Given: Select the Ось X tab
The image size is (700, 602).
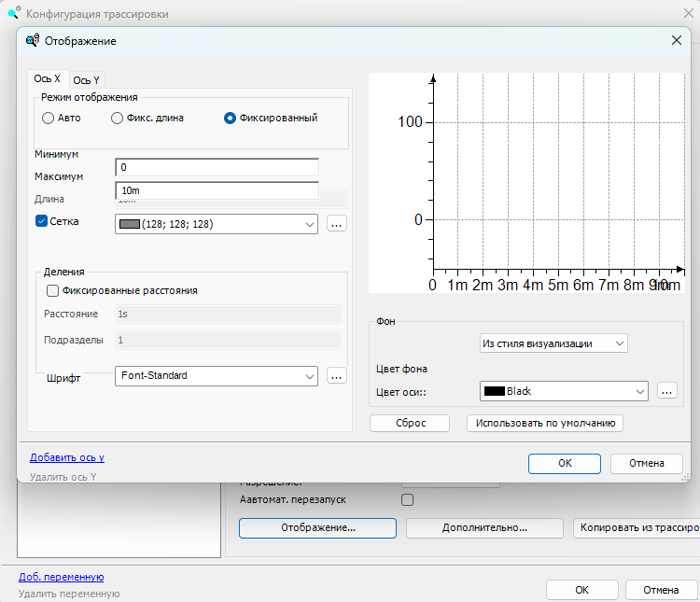Looking at the screenshot, I should point(47,79).
